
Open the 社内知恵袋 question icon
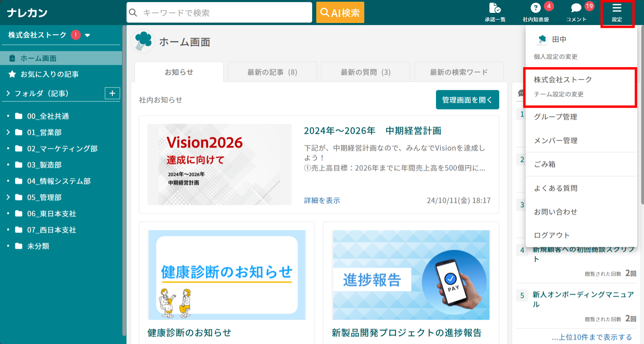[x=535, y=8]
